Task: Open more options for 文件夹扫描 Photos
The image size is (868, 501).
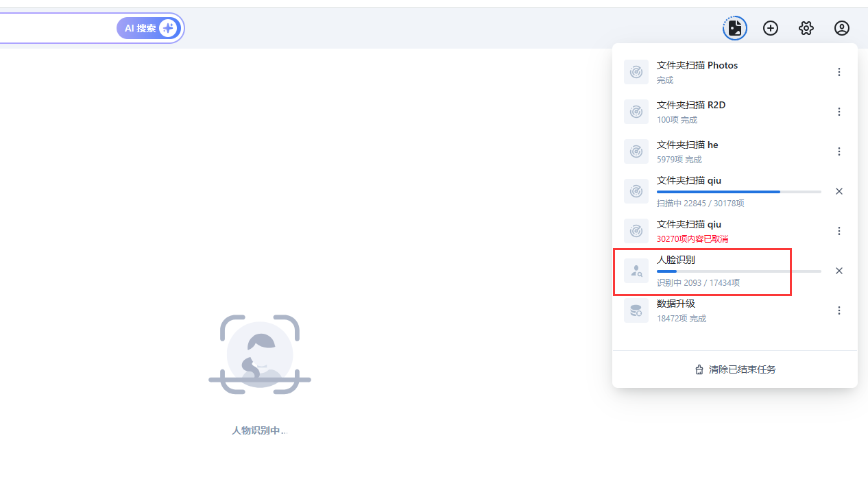Action: point(839,72)
